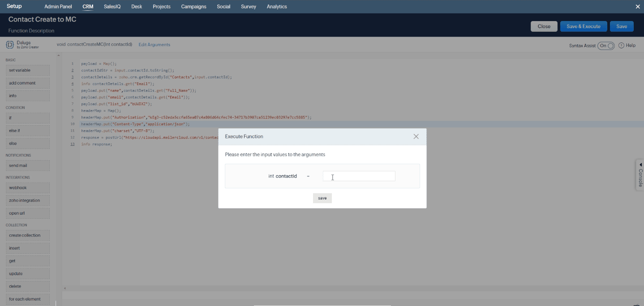644x306 pixels.
Task: Click underlined line number 4 in the editor
Action: [x=72, y=84]
